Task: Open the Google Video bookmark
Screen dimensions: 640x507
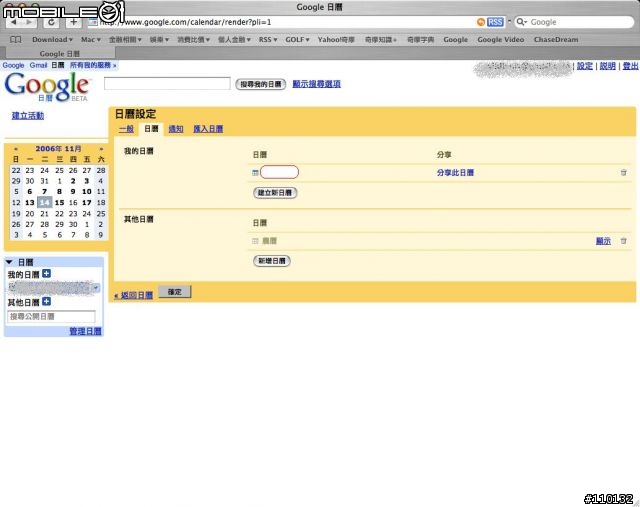Action: pos(500,40)
